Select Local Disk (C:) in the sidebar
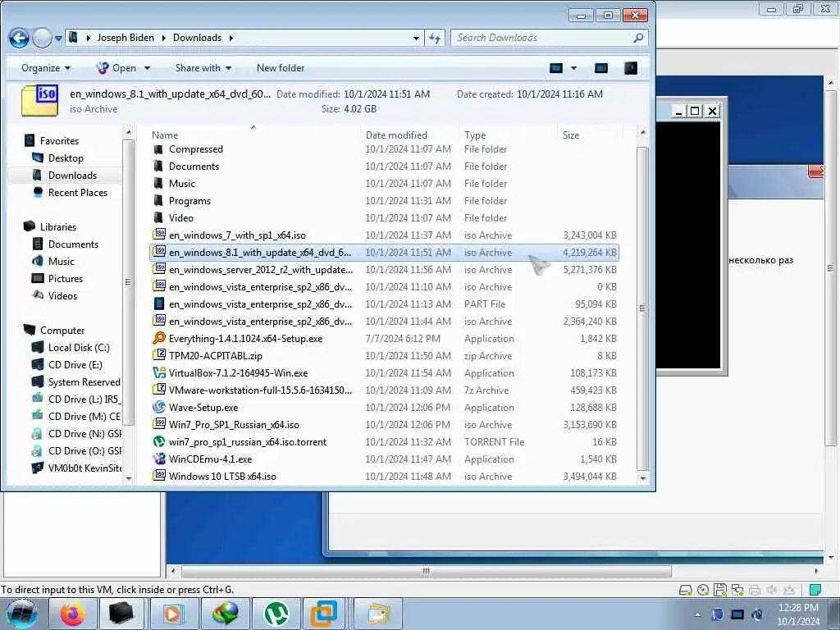840x630 pixels. (79, 348)
